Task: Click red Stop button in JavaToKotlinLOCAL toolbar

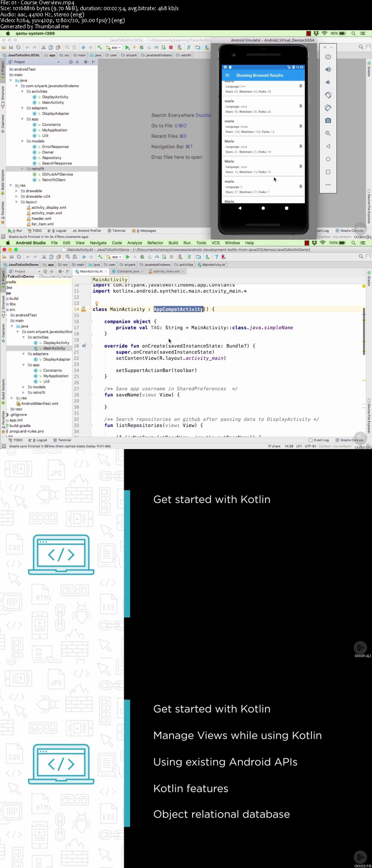Action: click(171, 48)
